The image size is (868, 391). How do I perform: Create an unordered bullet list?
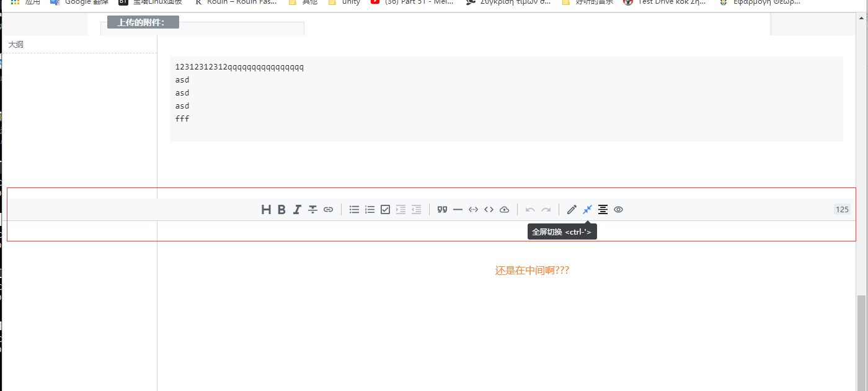pyautogui.click(x=354, y=209)
